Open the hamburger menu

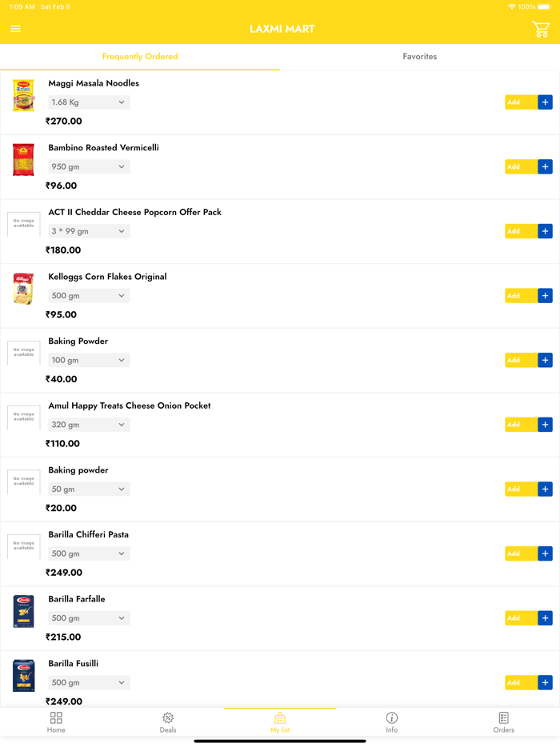15,29
